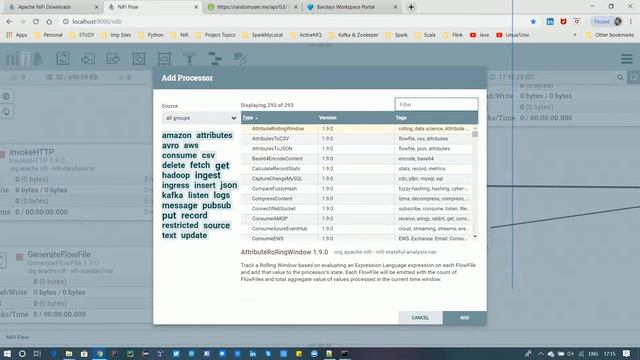Select the CaptureChangeMySQL processor row
The image size is (640, 360).
357,178
